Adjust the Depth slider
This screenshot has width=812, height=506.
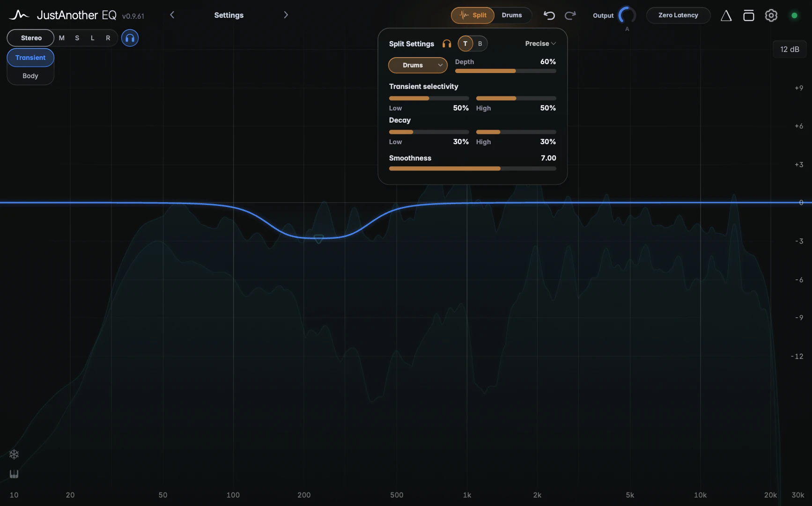[x=506, y=71]
